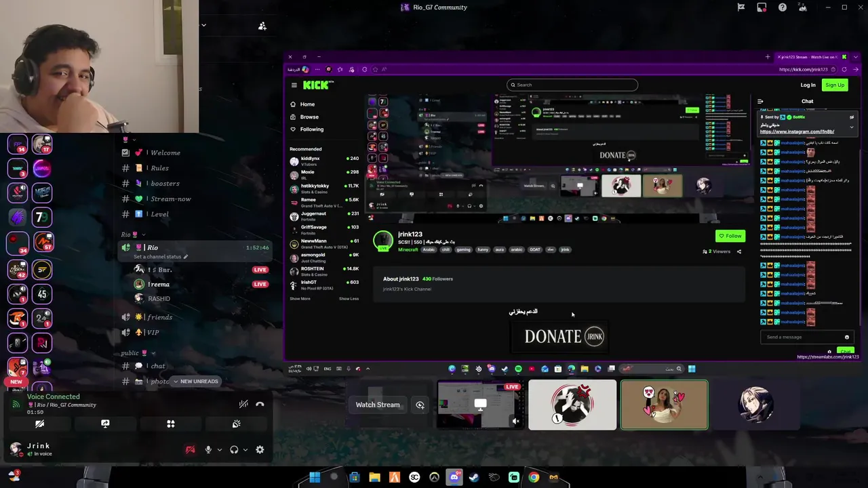Click Show More under Recommended
Screen dimensions: 868x488
click(300, 299)
